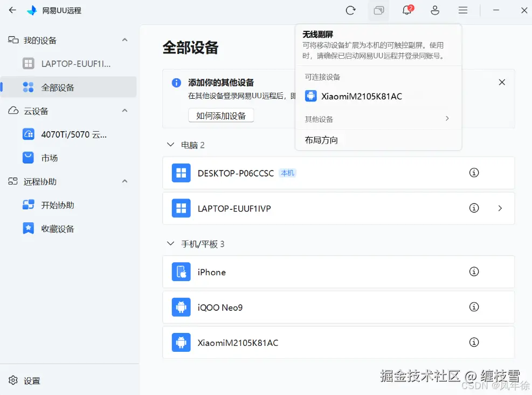This screenshot has width=532, height=395.
Task: Click the 如何添加设备 button
Action: (221, 115)
